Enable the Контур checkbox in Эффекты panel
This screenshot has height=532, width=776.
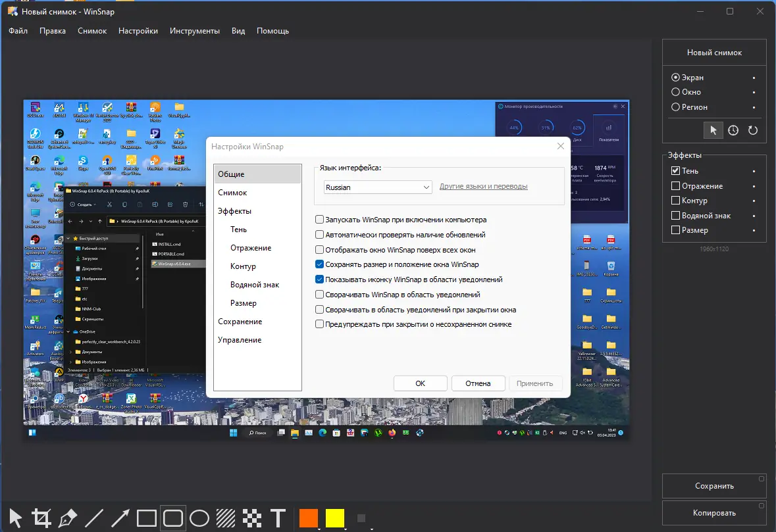[675, 201]
